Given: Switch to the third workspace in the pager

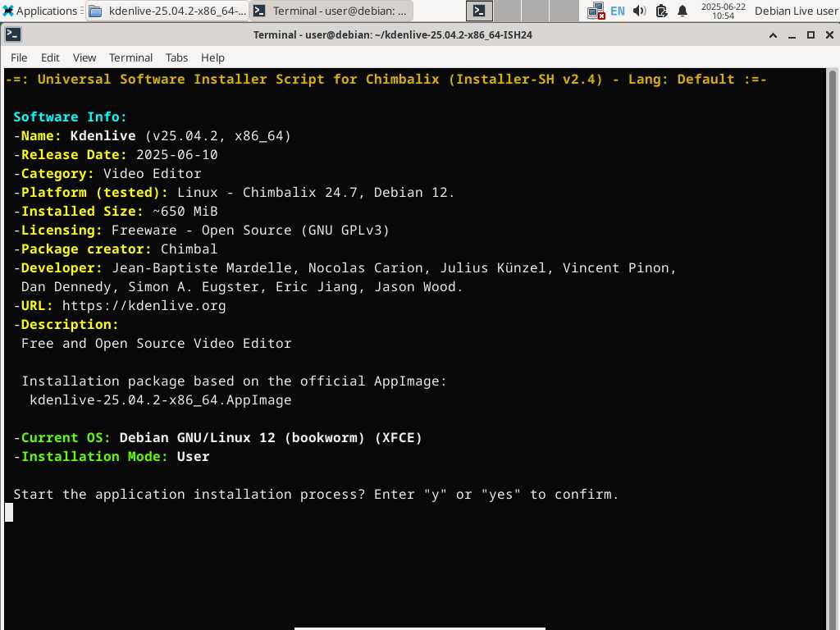Looking at the screenshot, I should point(536,11).
